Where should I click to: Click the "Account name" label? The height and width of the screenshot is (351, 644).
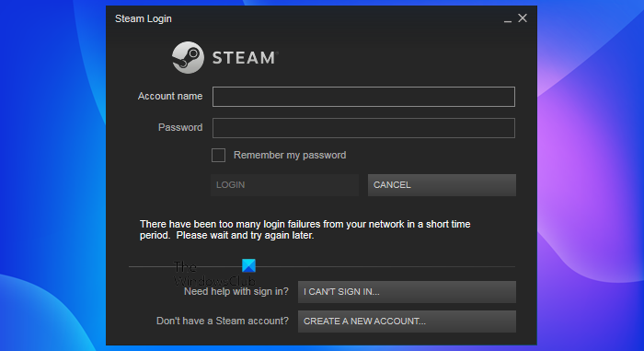point(170,97)
